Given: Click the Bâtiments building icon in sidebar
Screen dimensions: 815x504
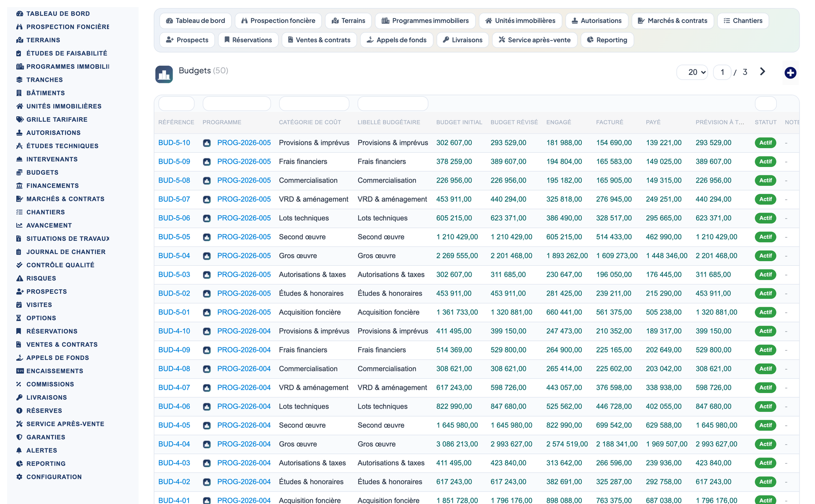Looking at the screenshot, I should 19,93.
